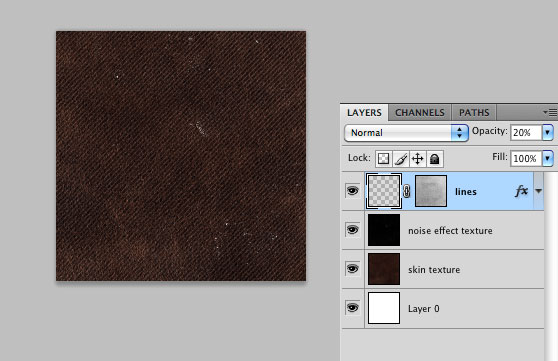The image size is (558, 361).
Task: Click the chain link icon on lines layer
Action: [x=406, y=191]
